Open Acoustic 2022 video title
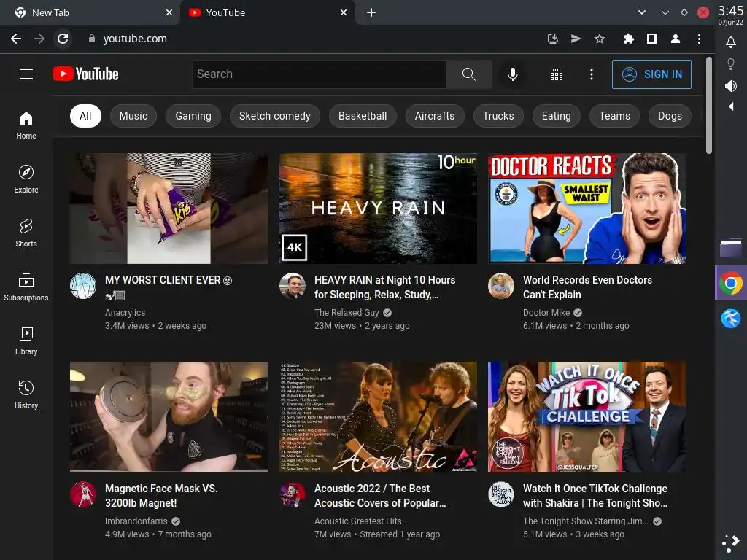 [x=379, y=495]
